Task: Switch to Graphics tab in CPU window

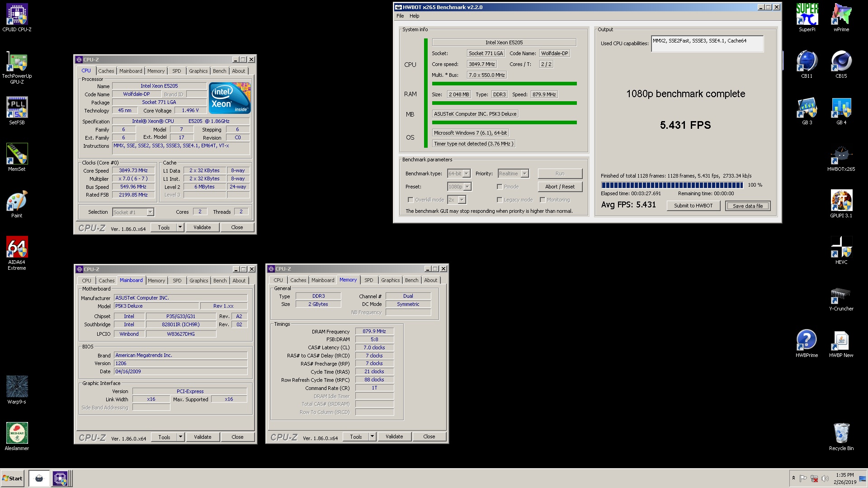Action: click(x=198, y=71)
